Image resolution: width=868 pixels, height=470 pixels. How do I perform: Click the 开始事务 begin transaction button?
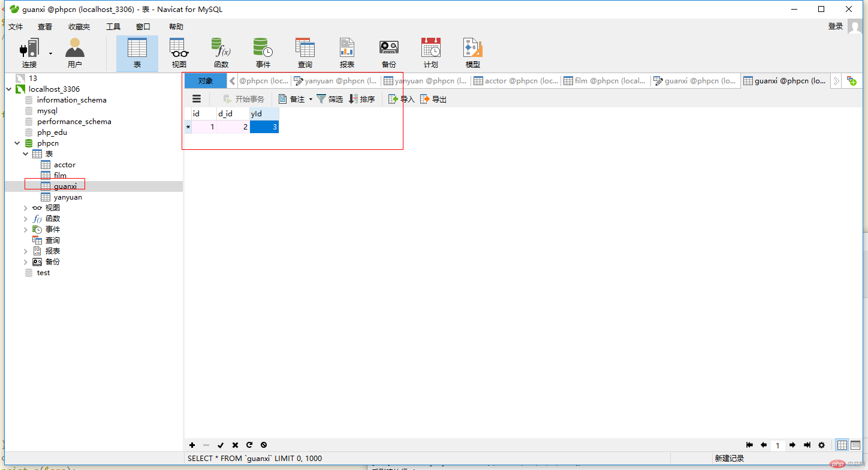[243, 100]
